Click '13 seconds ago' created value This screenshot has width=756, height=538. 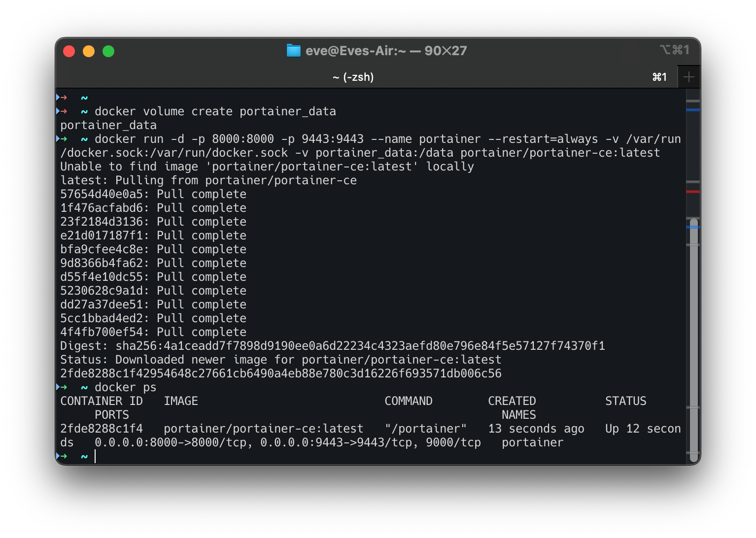tap(536, 429)
